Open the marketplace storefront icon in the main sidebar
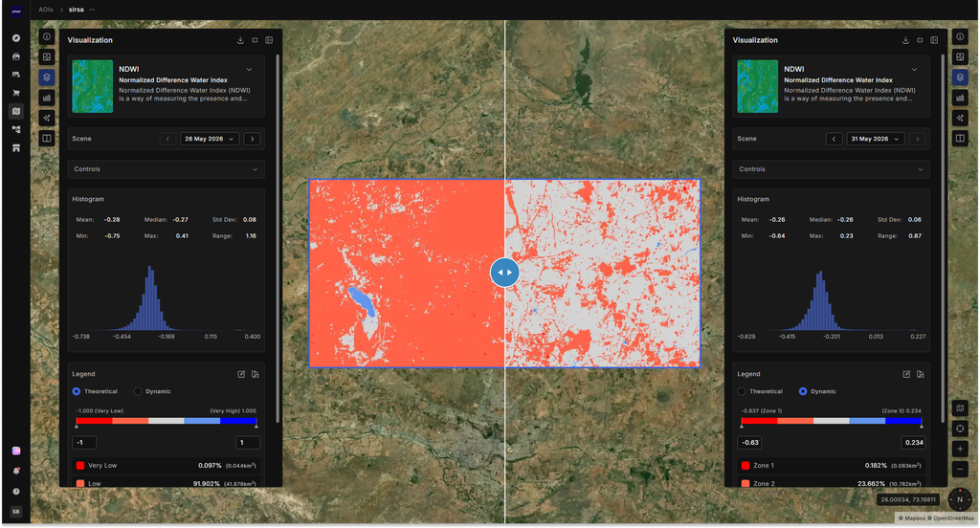This screenshot has height=528, width=980. pyautogui.click(x=16, y=148)
